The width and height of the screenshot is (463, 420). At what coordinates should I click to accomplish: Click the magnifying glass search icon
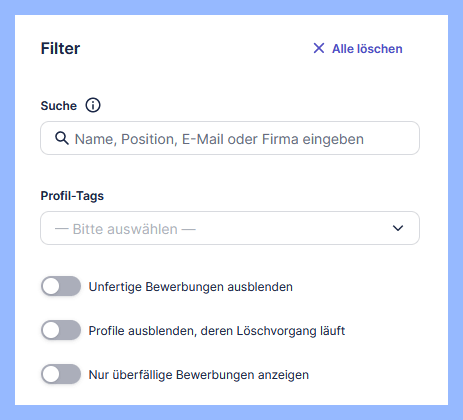(62, 138)
